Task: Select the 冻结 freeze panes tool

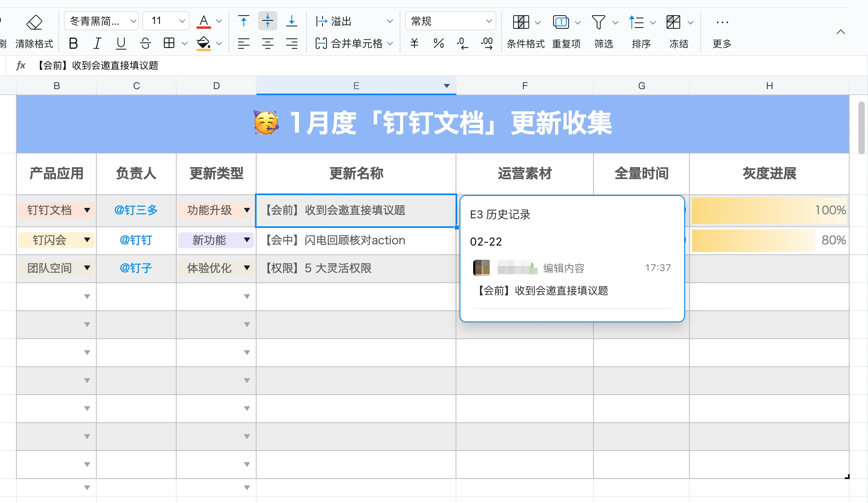Action: (x=674, y=22)
